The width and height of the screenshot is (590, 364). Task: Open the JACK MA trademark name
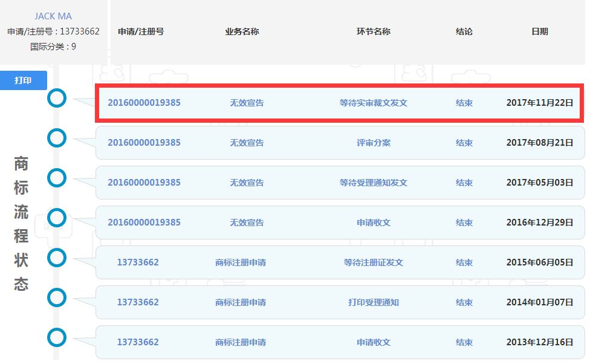[x=53, y=16]
